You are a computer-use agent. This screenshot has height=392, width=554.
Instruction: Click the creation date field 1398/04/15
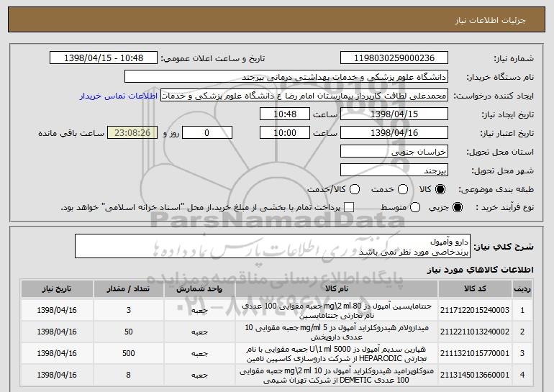tap(394, 114)
